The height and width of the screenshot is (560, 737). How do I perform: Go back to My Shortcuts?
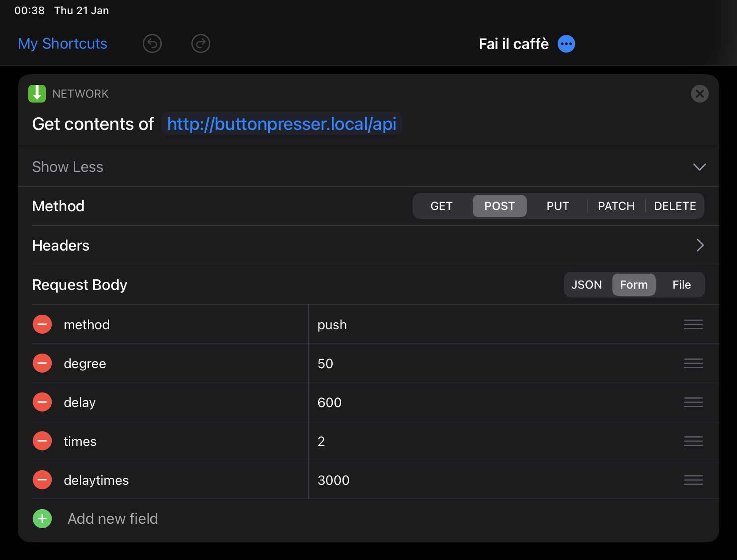point(62,43)
